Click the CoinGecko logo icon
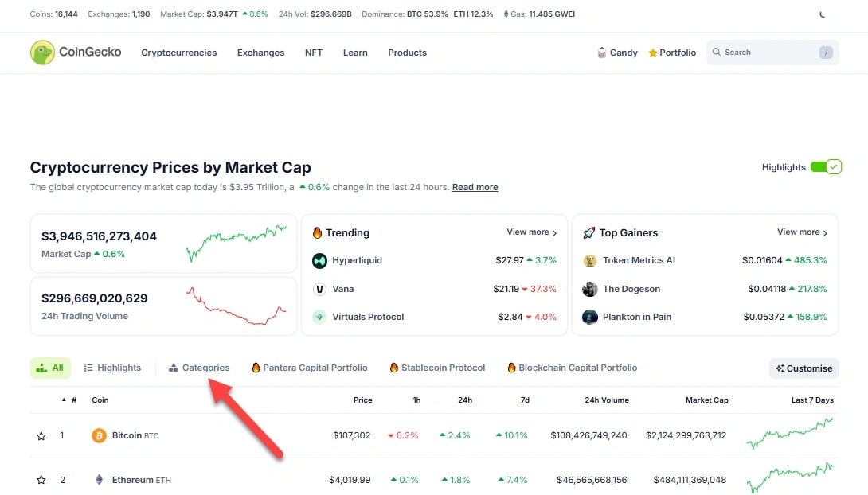The height and width of the screenshot is (495, 868). (x=42, y=53)
